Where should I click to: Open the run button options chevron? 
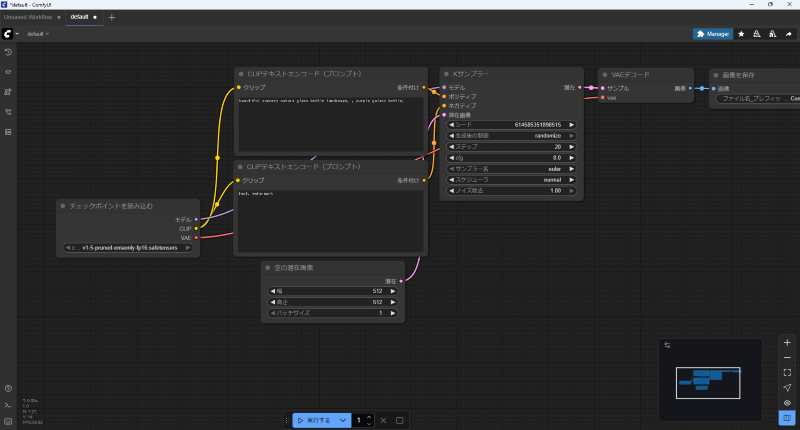click(x=343, y=420)
